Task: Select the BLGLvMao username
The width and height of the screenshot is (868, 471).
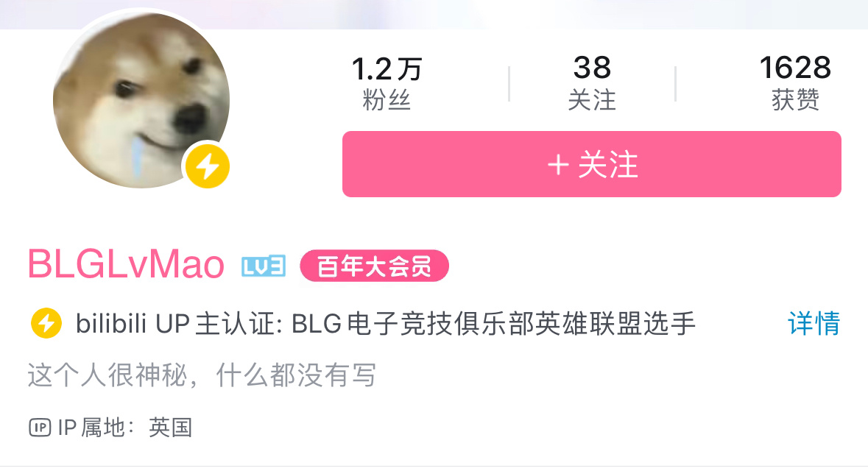Action: click(126, 264)
